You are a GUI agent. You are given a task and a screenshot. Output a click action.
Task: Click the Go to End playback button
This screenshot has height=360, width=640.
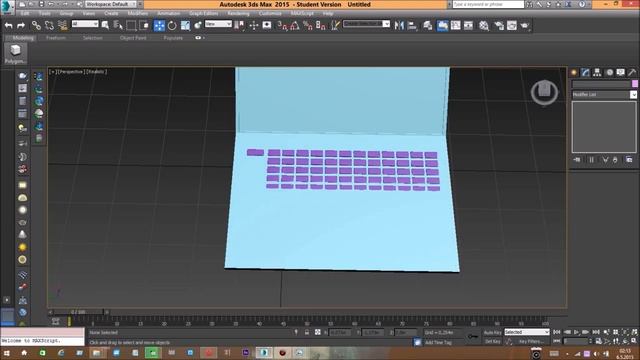[596, 333]
